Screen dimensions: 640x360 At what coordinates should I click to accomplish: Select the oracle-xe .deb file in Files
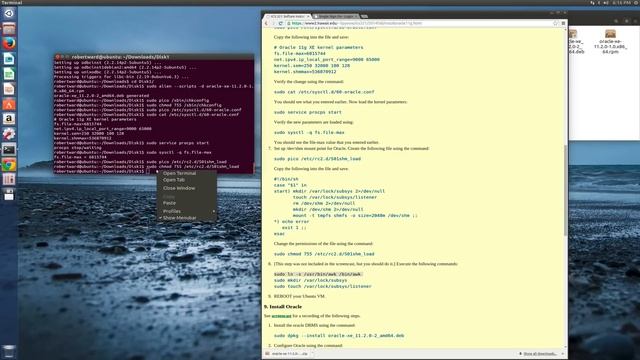click(x=576, y=42)
